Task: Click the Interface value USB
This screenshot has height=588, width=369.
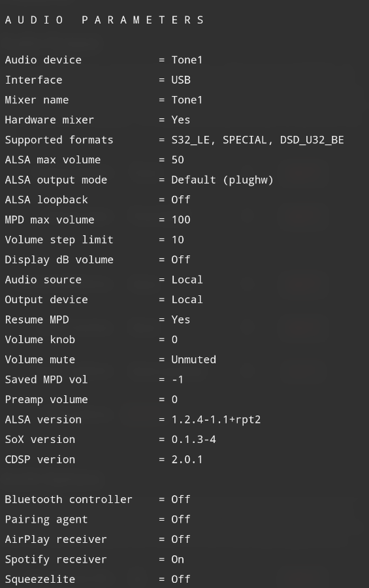Action: click(x=181, y=80)
